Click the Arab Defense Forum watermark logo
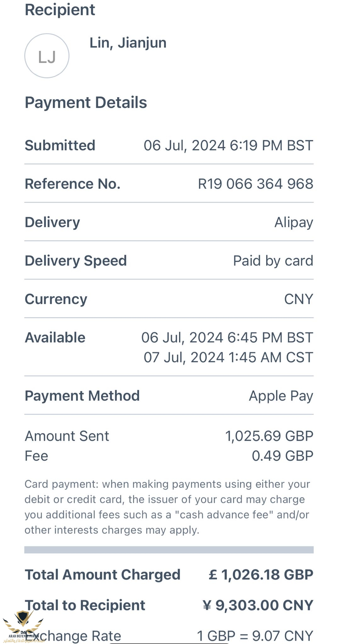The width and height of the screenshot is (338, 644). point(22,626)
